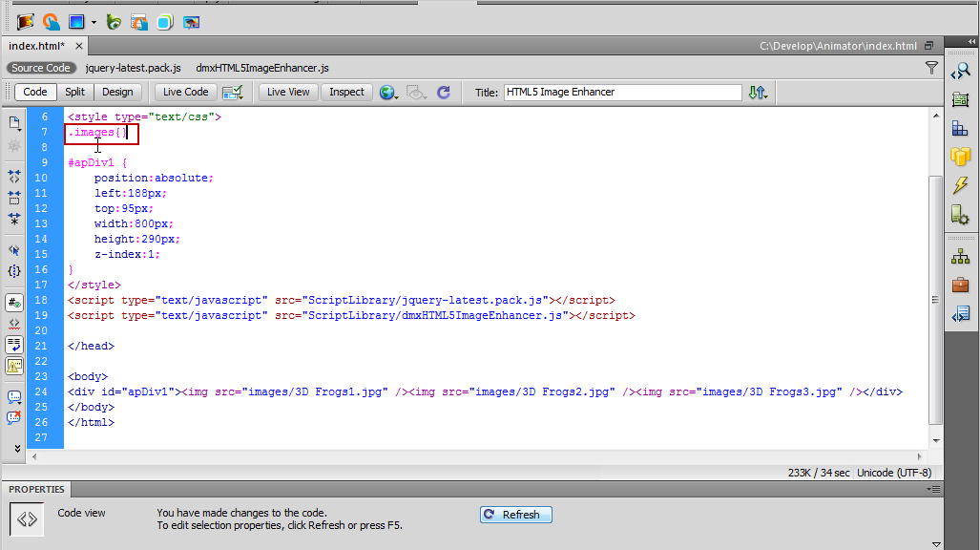The height and width of the screenshot is (550, 980).
Task: Click the blue square layout icon in top bar
Action: pos(76,22)
